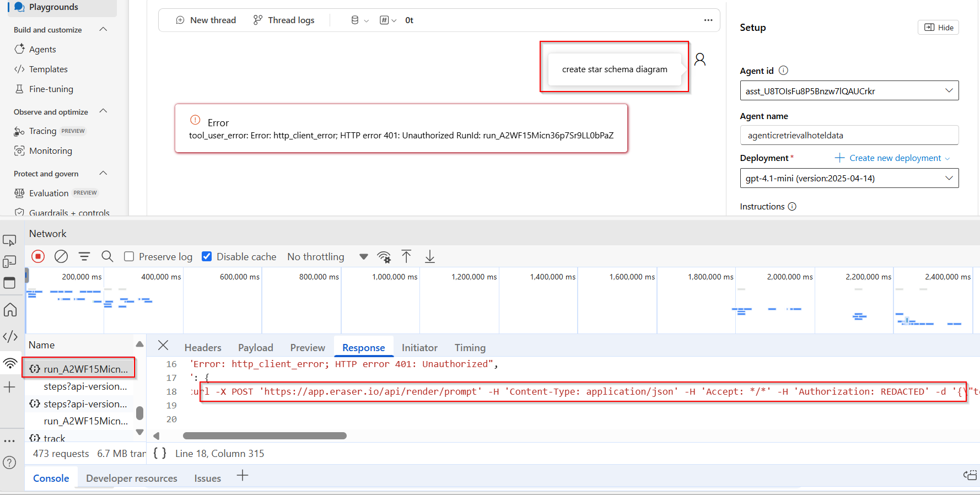Image resolution: width=980 pixels, height=495 pixels.
Task: Click the user avatar icon beside the message
Action: click(700, 59)
